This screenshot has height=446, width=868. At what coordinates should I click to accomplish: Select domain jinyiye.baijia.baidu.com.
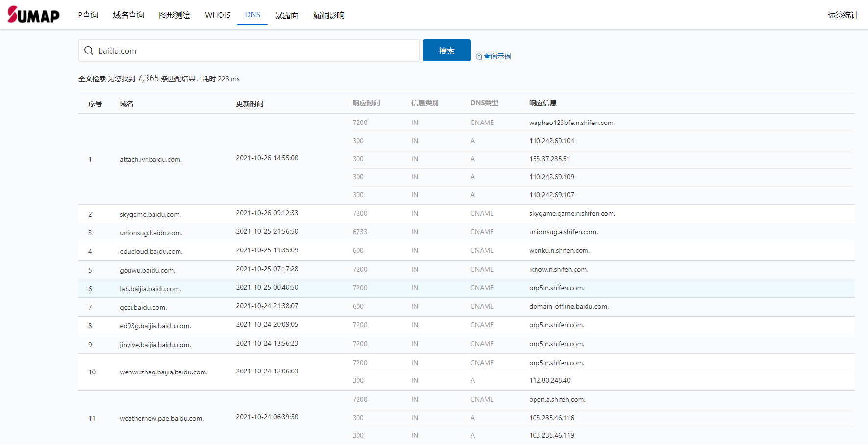click(155, 345)
